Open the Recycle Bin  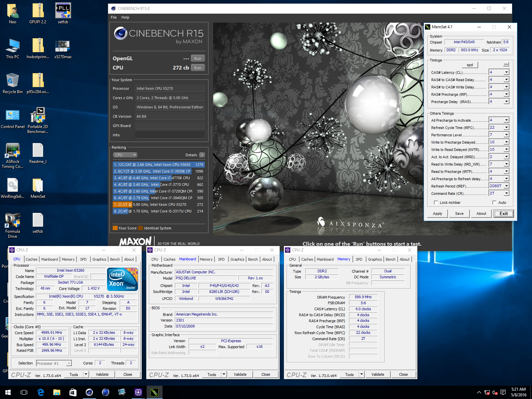point(13,83)
